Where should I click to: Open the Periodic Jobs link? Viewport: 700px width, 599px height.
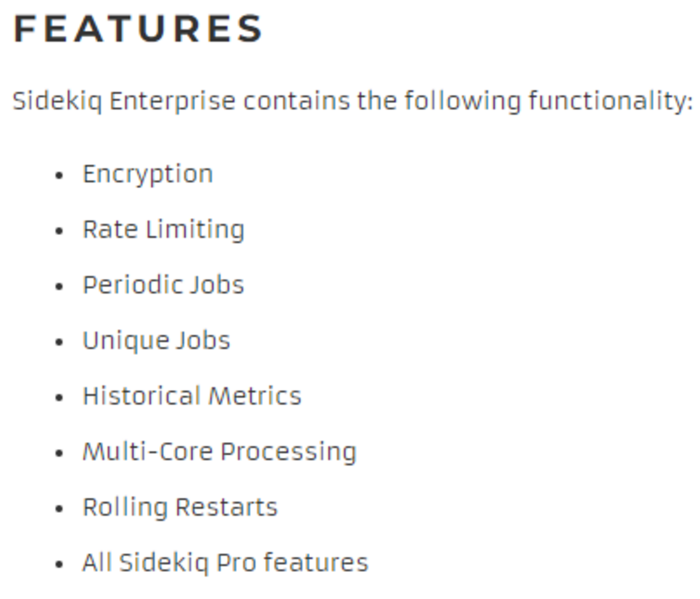tap(163, 285)
